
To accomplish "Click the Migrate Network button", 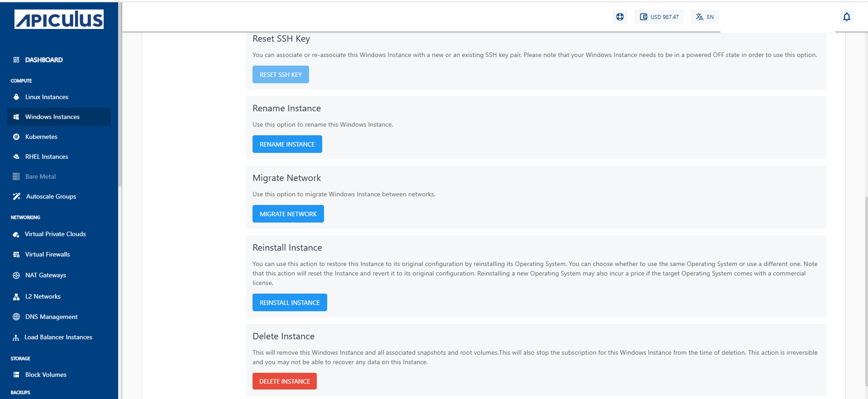I will click(x=288, y=214).
